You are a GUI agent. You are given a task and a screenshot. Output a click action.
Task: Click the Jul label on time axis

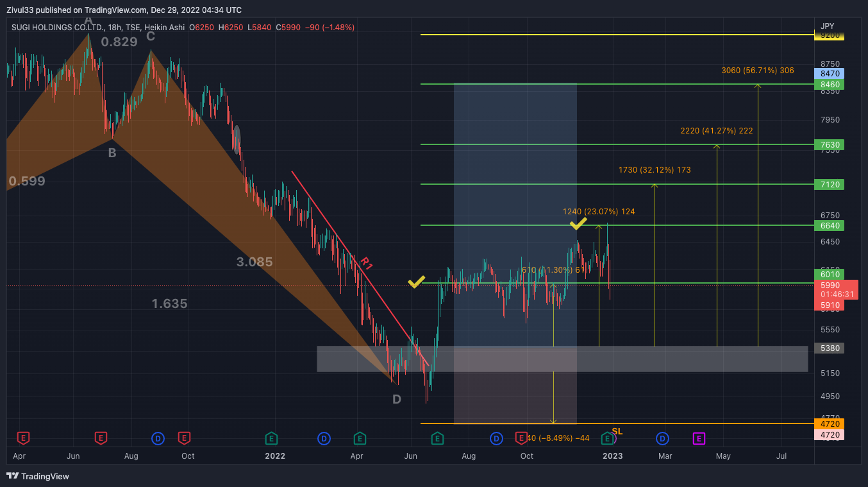point(781,456)
